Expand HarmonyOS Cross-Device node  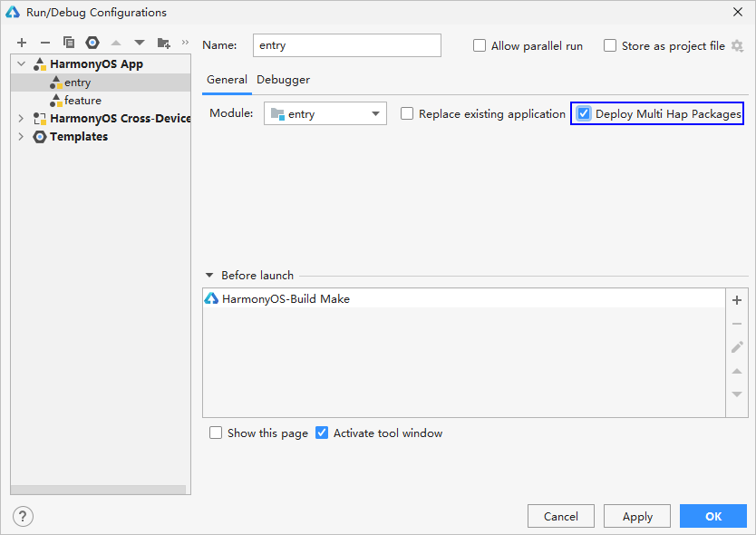tap(20, 118)
